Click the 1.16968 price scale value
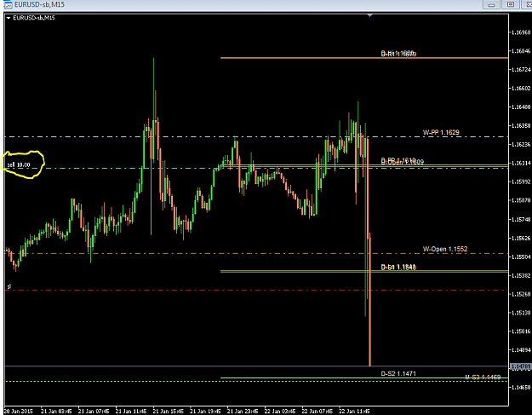Image resolution: width=532 pixels, height=415 pixels. pyautogui.click(x=521, y=32)
